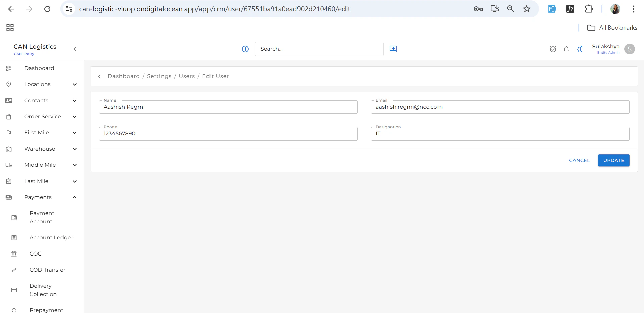The width and height of the screenshot is (644, 313).
Task: Open the Chrome three-dot menu
Action: (633, 9)
